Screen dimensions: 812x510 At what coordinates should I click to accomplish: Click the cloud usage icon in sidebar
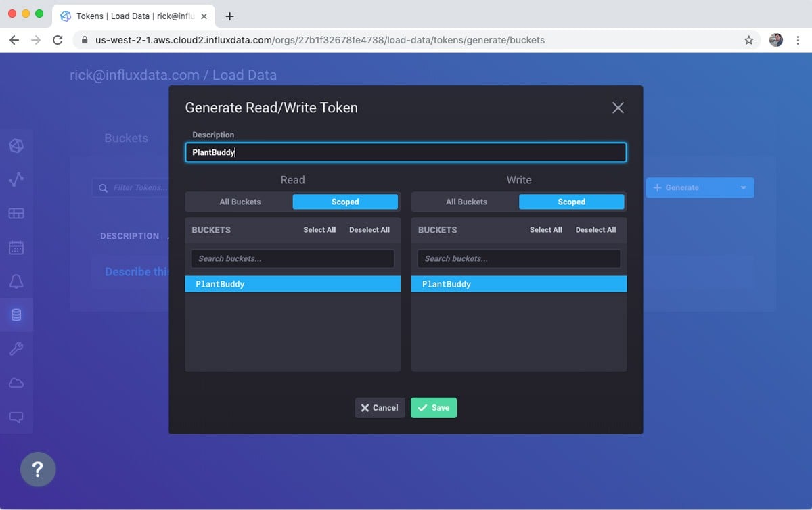tap(17, 383)
